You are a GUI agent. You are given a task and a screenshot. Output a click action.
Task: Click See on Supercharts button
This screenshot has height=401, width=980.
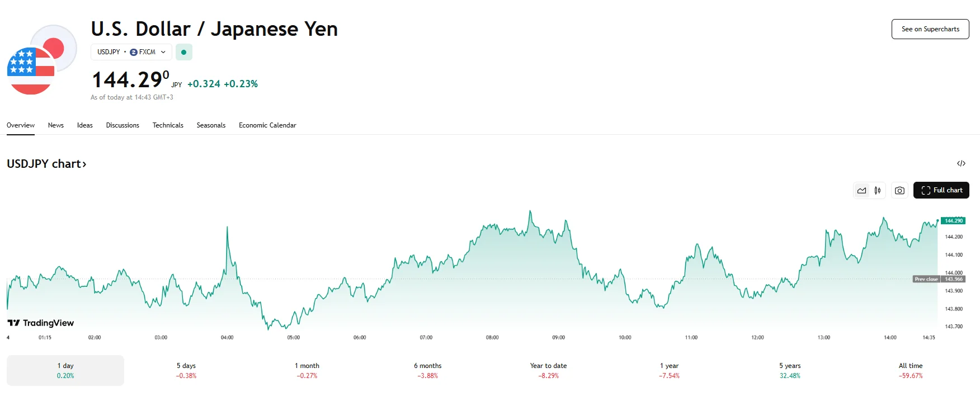pyautogui.click(x=930, y=29)
